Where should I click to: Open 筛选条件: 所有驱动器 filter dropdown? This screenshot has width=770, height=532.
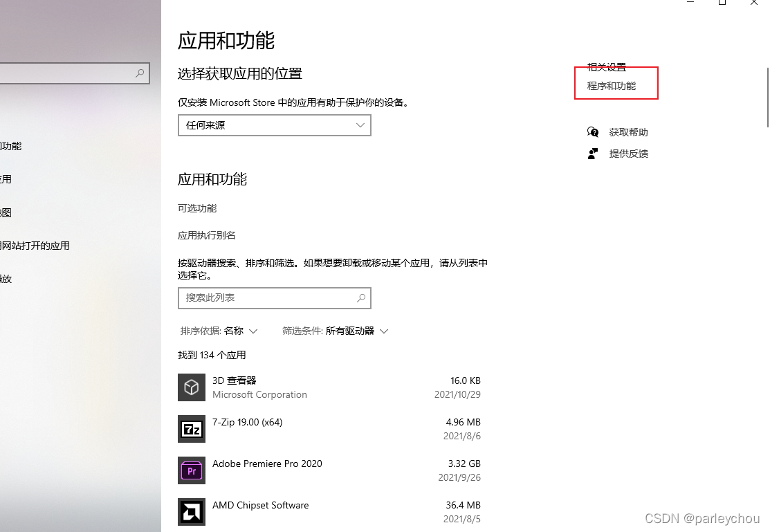(x=336, y=331)
